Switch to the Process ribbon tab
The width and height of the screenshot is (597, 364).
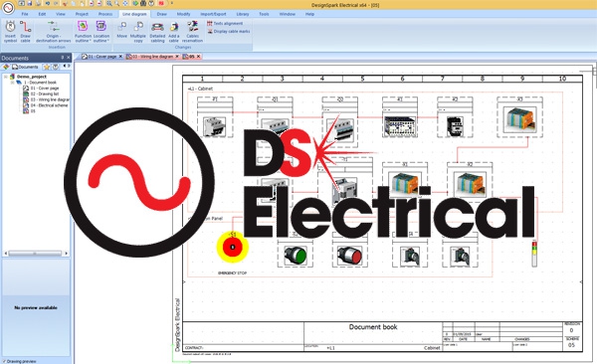[x=105, y=14]
